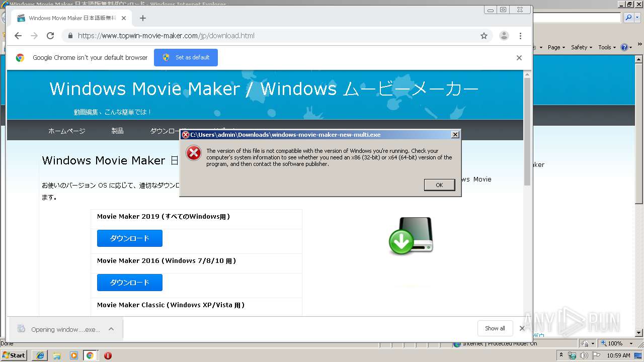Close the error dialog with X
The image size is (644, 362).
(455, 134)
